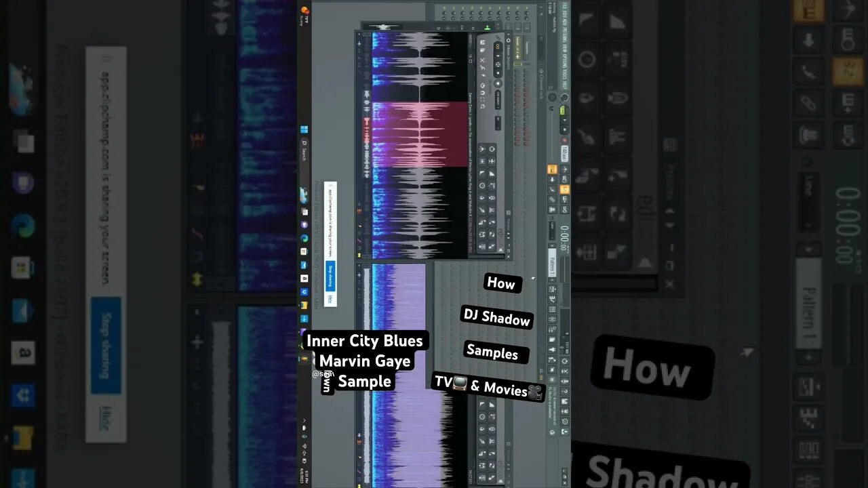
Task: Select the pink highlighted waveform region in Edison
Action: [420, 134]
